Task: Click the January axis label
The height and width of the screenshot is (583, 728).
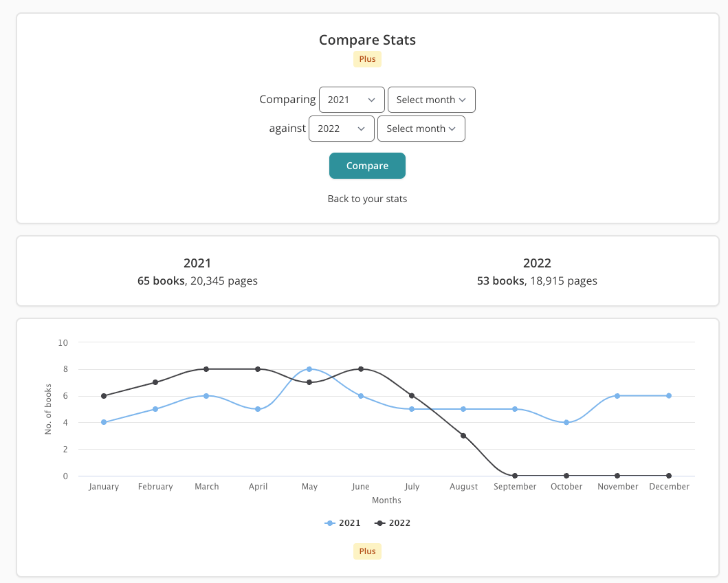Action: (104, 487)
